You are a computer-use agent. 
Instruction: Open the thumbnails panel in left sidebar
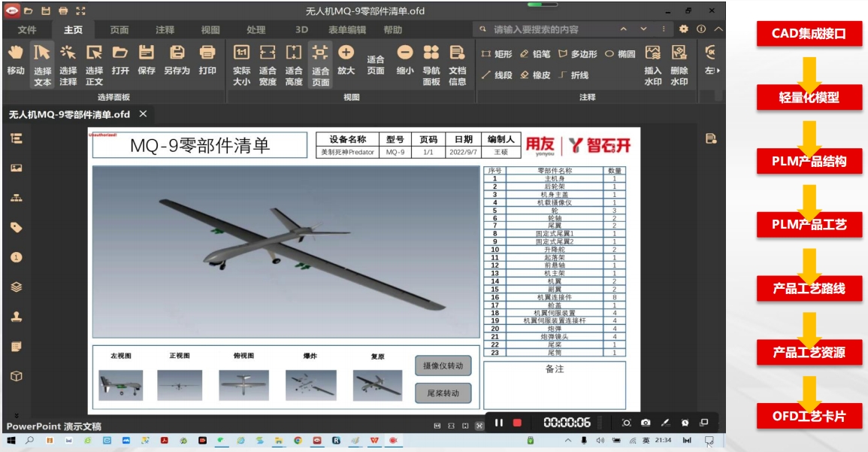[x=16, y=168]
